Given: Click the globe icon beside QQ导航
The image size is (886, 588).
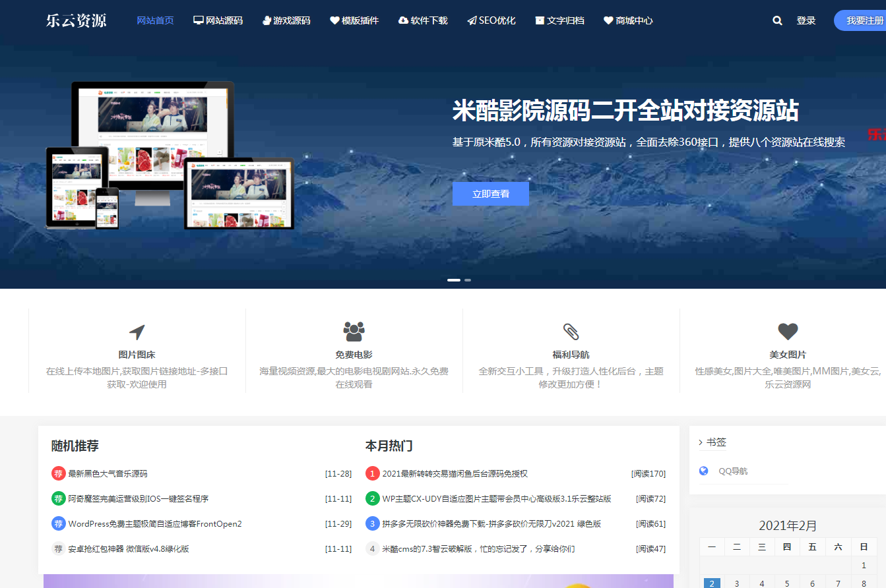Looking at the screenshot, I should pyautogui.click(x=704, y=471).
